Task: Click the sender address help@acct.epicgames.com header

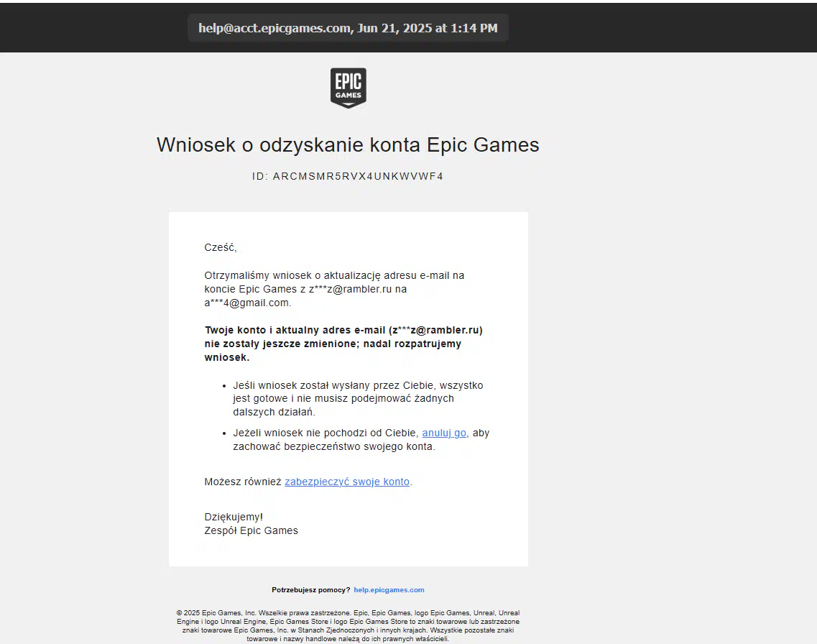Action: point(348,28)
